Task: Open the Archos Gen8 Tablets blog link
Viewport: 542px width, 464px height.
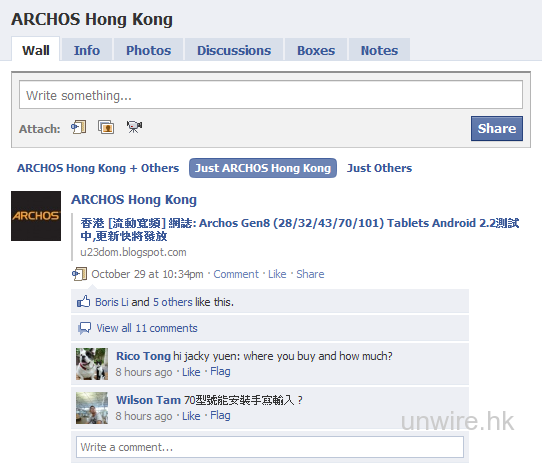Action: [300, 230]
